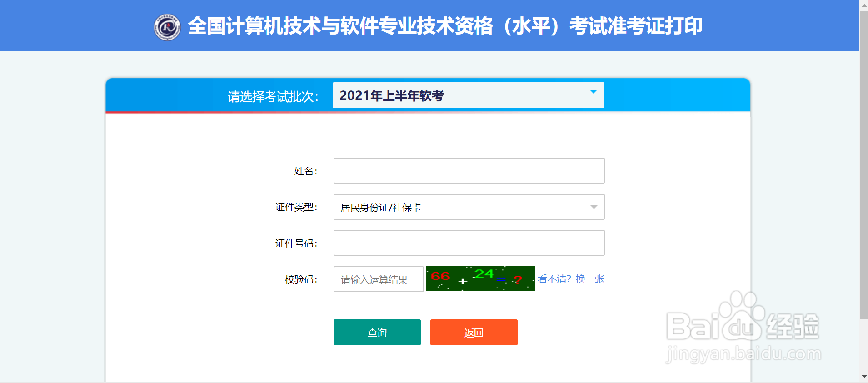Click the scrollbar down arrow
This screenshot has height=383, width=868.
click(863, 378)
